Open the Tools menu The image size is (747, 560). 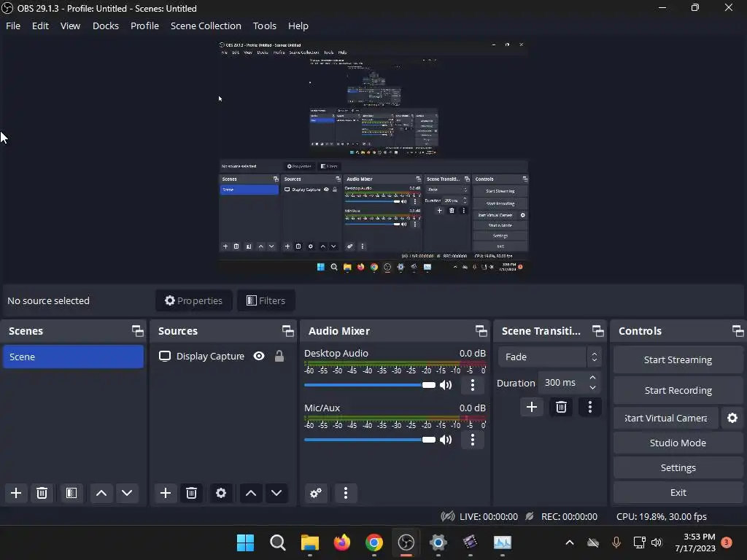point(264,26)
